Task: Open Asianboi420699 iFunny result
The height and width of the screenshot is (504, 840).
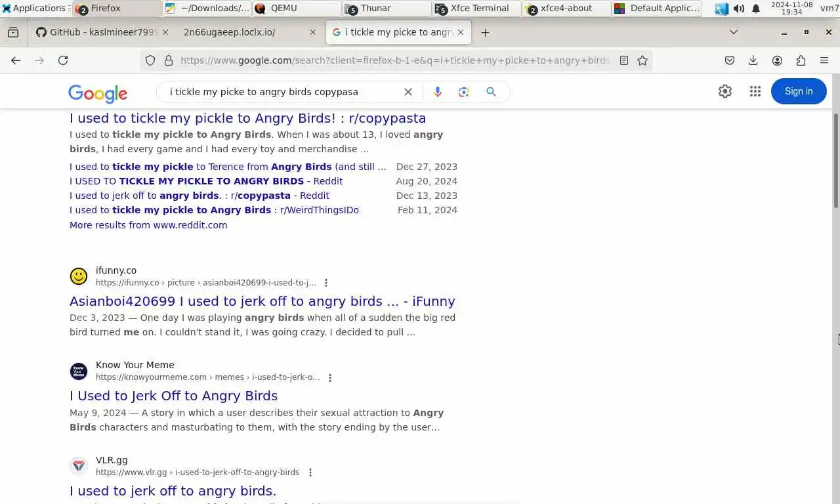Action: coord(262,301)
